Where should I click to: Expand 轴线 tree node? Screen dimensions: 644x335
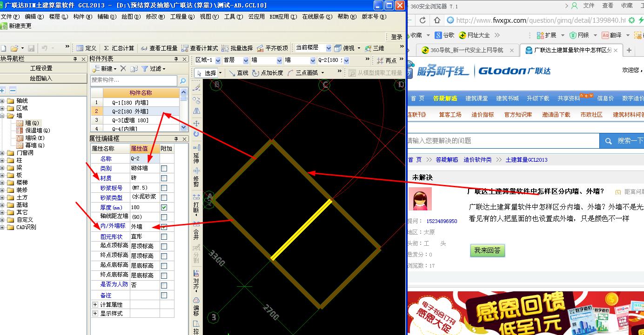[3, 100]
